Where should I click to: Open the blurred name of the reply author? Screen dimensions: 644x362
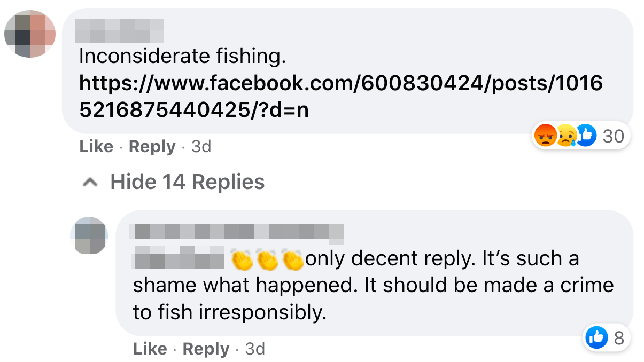coord(237,234)
